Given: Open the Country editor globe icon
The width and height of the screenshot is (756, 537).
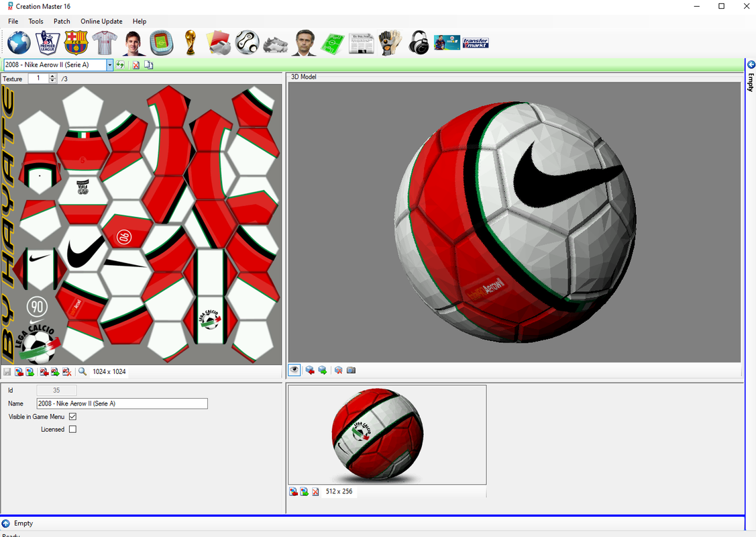Looking at the screenshot, I should (19, 42).
